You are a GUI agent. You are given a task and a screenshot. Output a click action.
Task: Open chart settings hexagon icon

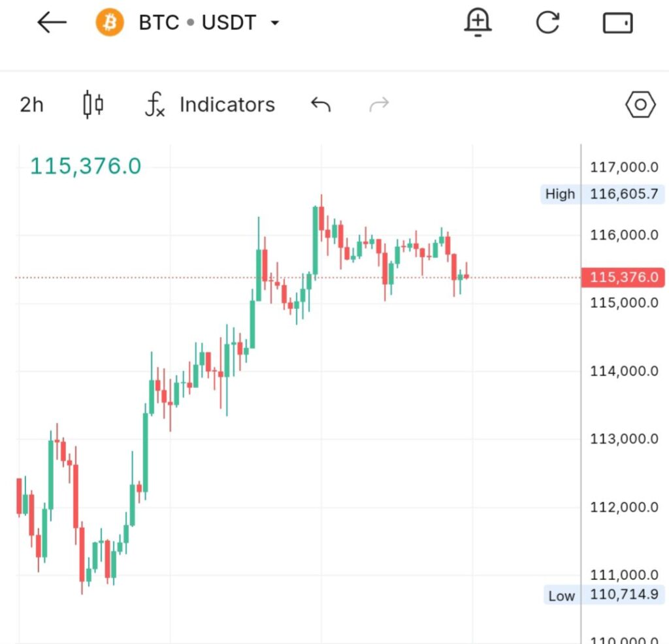click(x=640, y=105)
